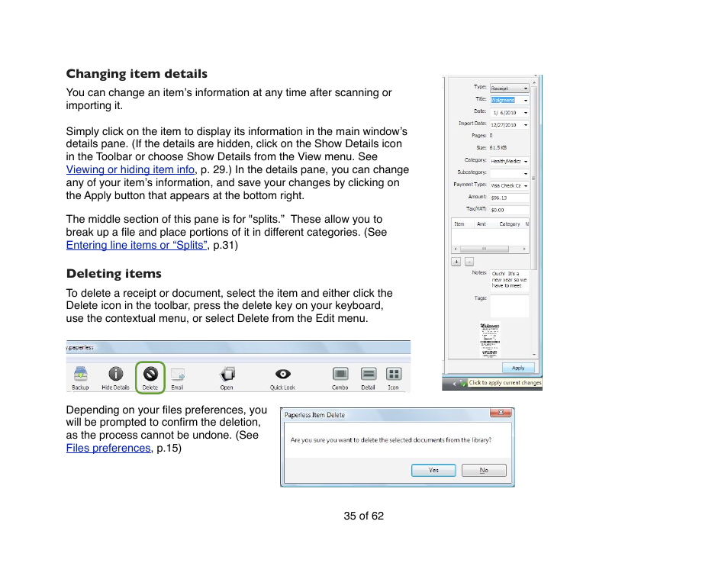Screen dimensions: 728x563
Task: Click the Quick Look eye icon
Action: (283, 374)
